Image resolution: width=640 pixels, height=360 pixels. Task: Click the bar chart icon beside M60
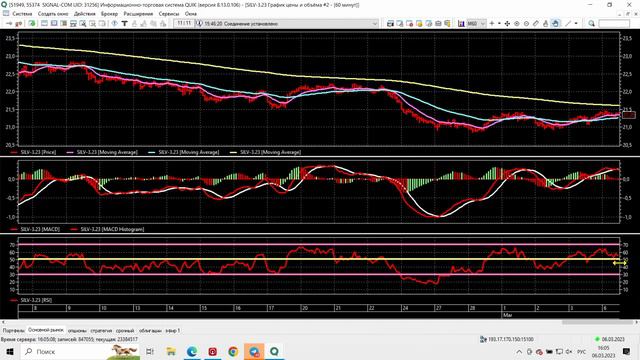pyautogui.click(x=461, y=24)
